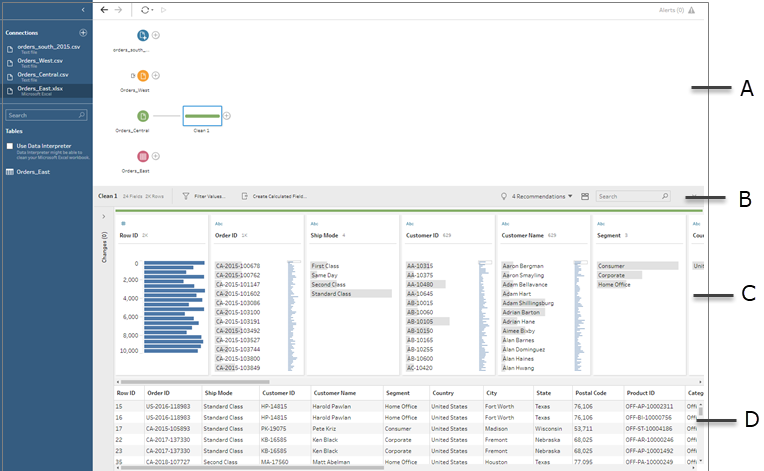
Task: Click the Filter Values button
Action: [x=204, y=196]
